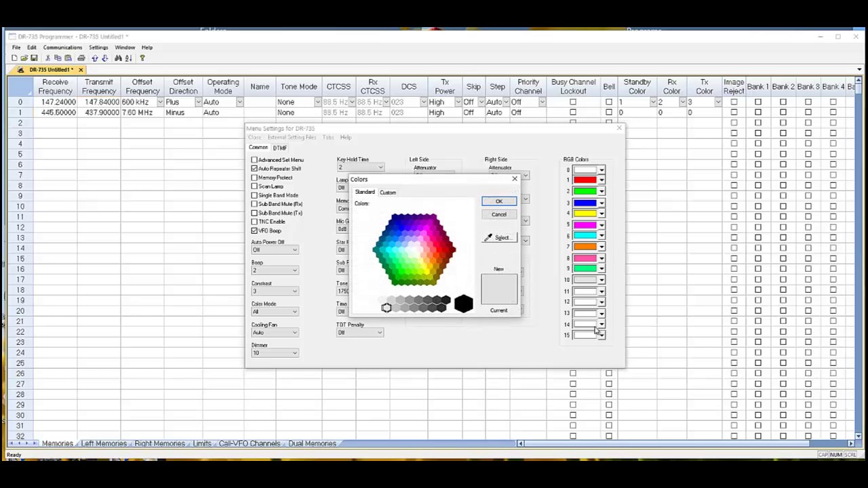Image resolution: width=868 pixels, height=488 pixels.
Task: Enable Memory Protect checkbox
Action: 254,178
